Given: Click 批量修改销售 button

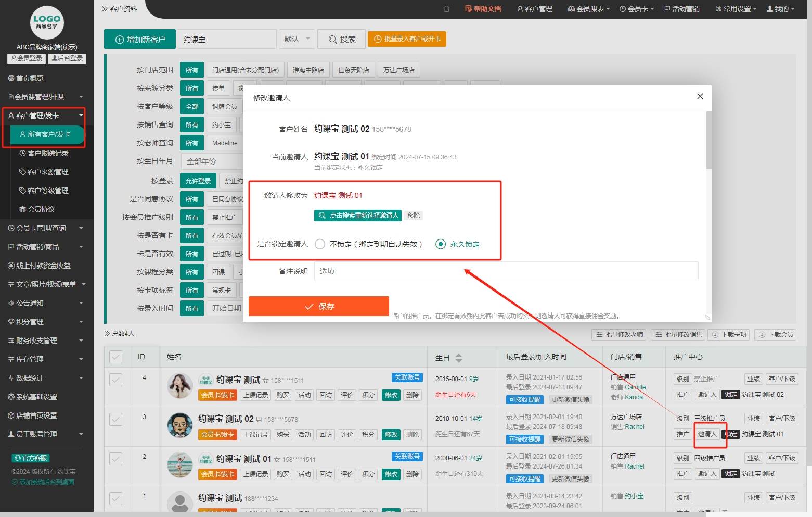Looking at the screenshot, I should (678, 335).
